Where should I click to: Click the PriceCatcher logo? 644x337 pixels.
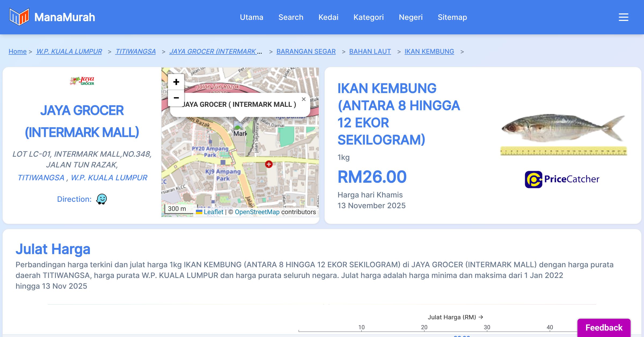pyautogui.click(x=562, y=179)
